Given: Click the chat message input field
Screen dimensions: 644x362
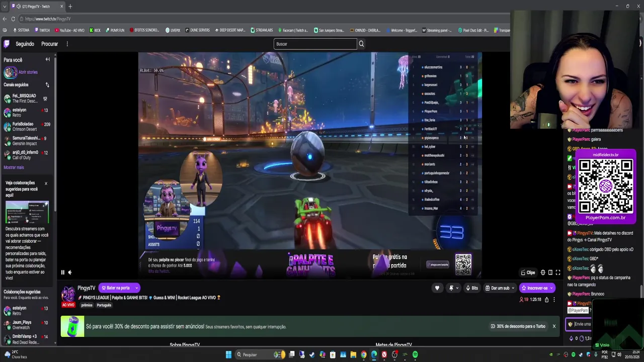Looking at the screenshot, I should coord(579,324).
